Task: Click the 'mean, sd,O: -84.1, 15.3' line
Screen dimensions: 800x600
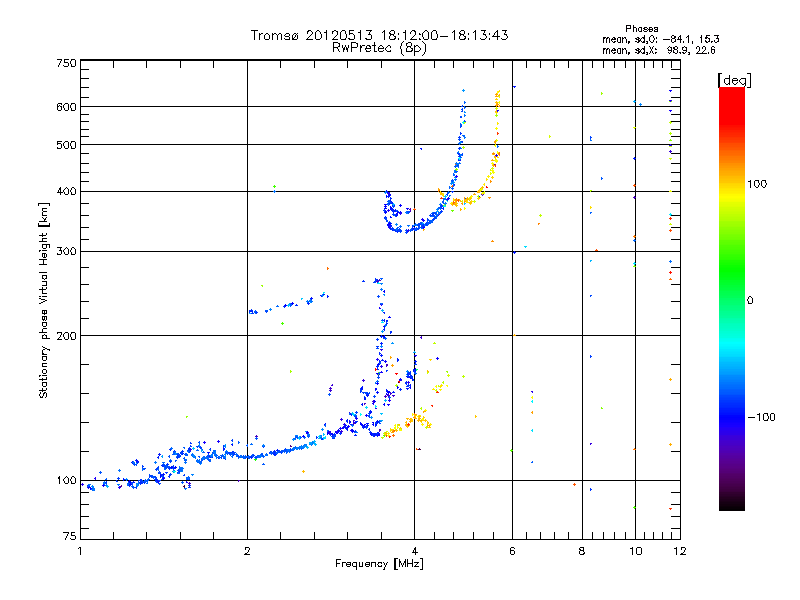Action: pos(661,39)
